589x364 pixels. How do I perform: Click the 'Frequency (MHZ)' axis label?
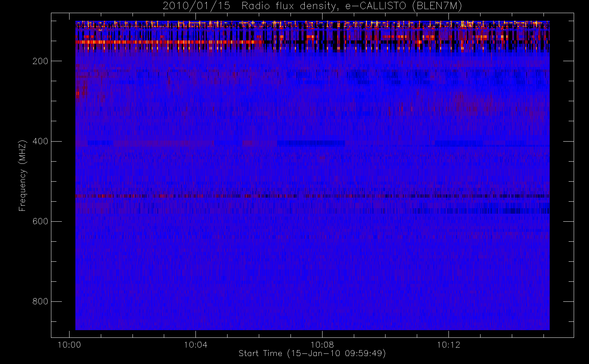click(x=23, y=175)
